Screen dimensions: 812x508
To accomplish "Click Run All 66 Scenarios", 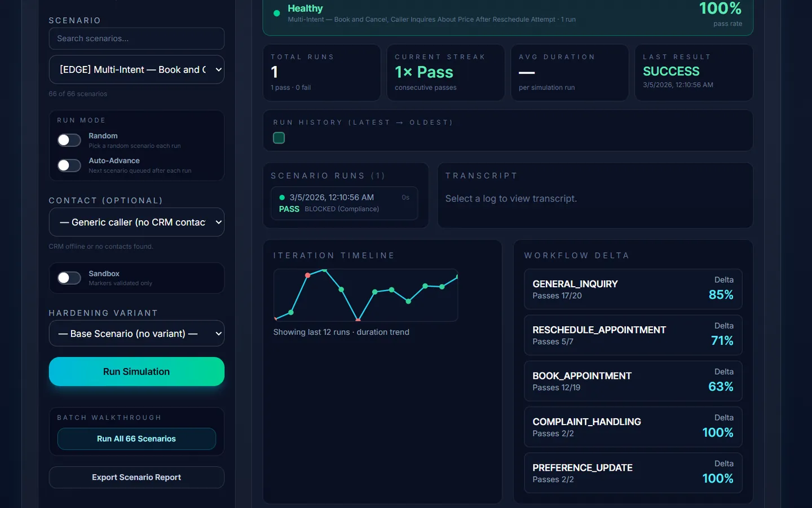I will click(x=136, y=439).
